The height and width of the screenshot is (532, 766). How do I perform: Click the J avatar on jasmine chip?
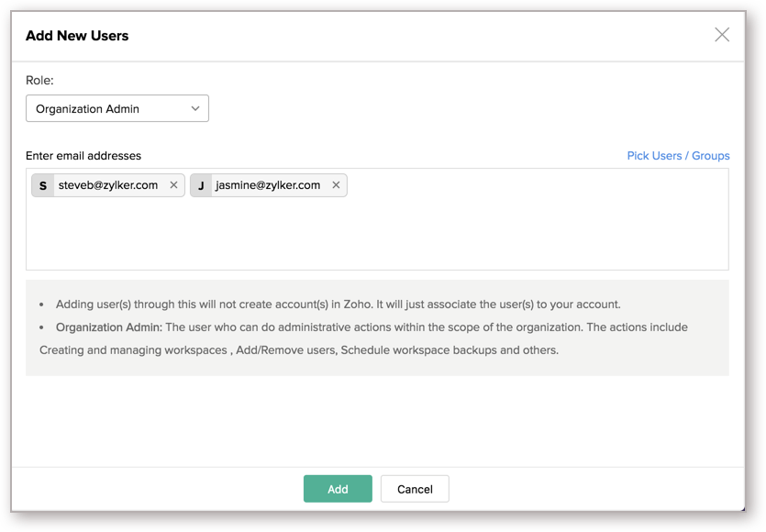(x=201, y=185)
